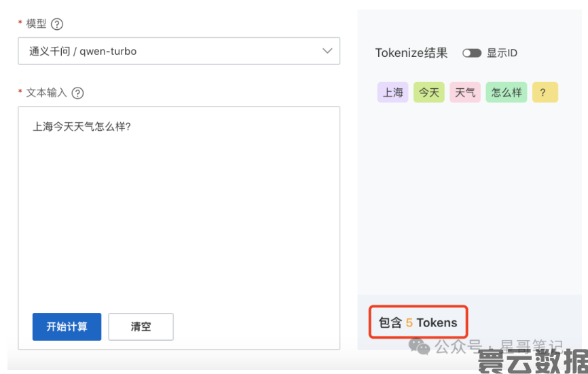
Task: Select the purple 上海 token chip
Action: (392, 92)
